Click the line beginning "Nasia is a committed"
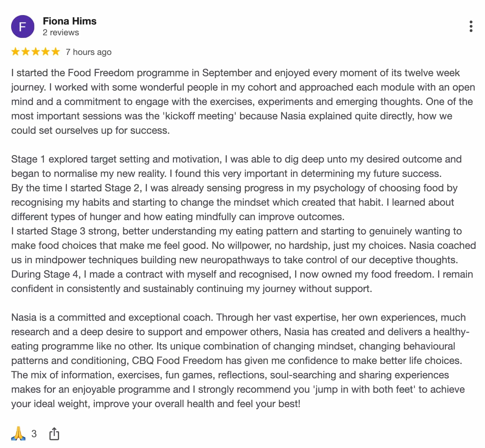This screenshot has width=485, height=448. coord(238,318)
